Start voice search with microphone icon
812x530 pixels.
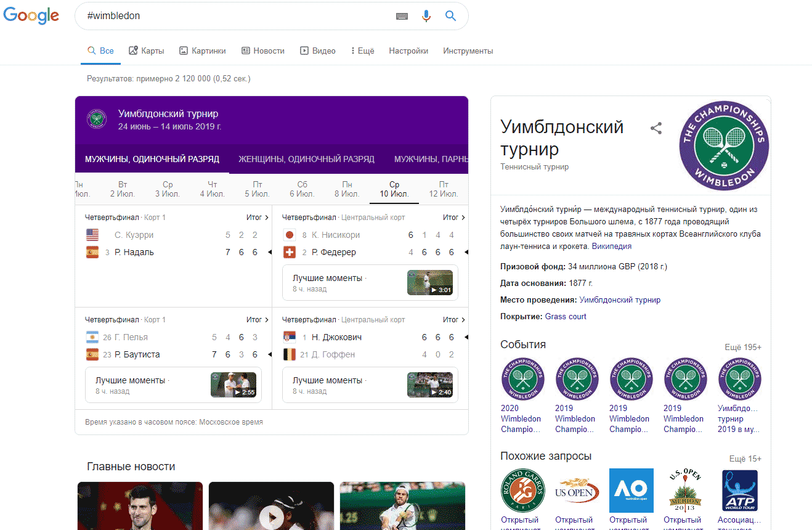426,16
